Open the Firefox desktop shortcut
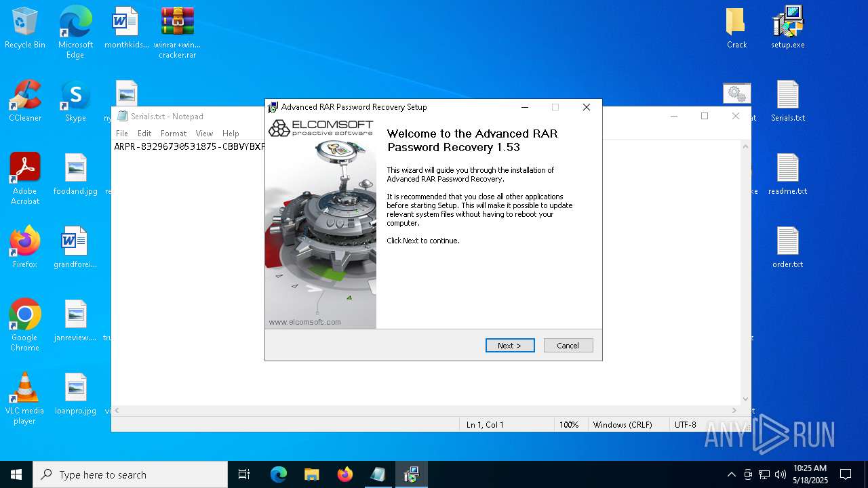The image size is (868, 488). (x=25, y=247)
